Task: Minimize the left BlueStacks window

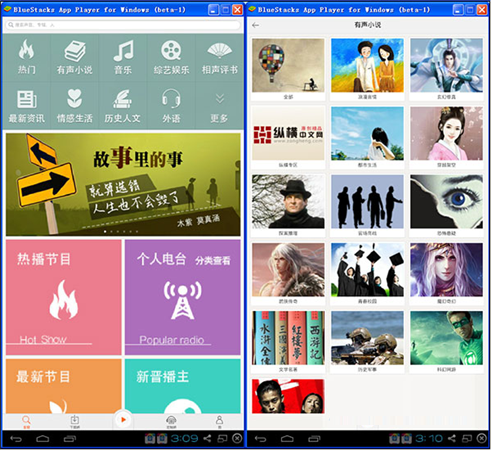Action: pyautogui.click(x=213, y=10)
